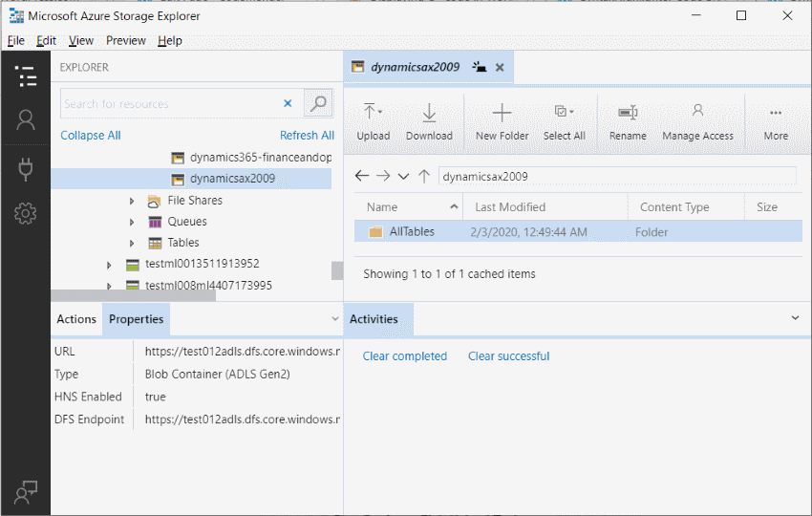Click Select All in the toolbar
Screen dimensions: 812x516
coord(564,121)
